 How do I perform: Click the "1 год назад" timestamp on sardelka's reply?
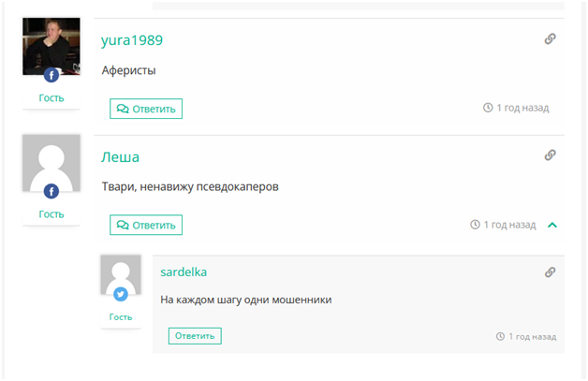click(x=532, y=336)
